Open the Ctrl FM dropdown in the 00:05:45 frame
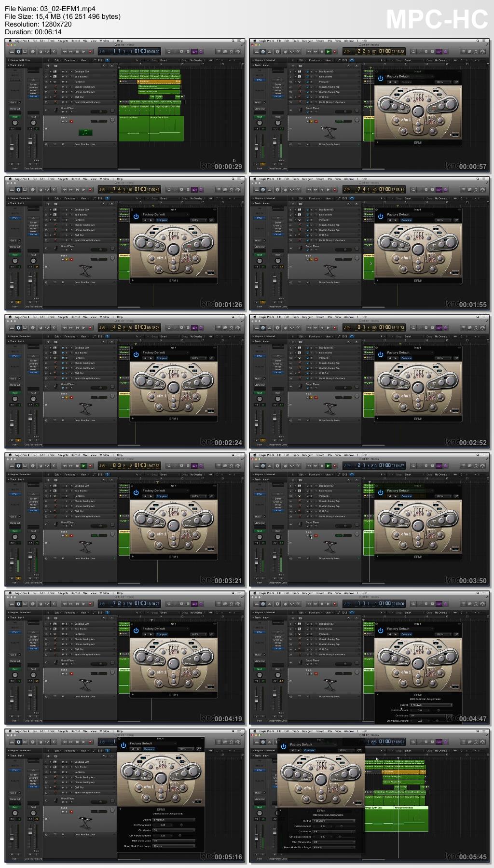Screen dimensions: 494x868 pos(334,821)
